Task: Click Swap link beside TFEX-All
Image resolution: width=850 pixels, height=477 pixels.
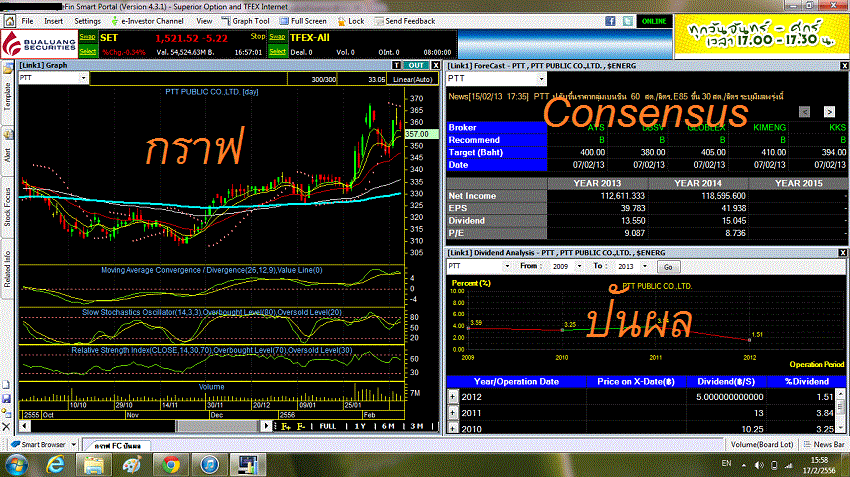Action: coord(277,37)
